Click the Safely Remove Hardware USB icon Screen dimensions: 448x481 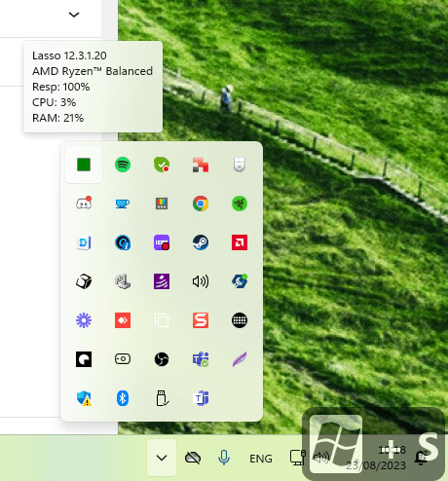[162, 398]
